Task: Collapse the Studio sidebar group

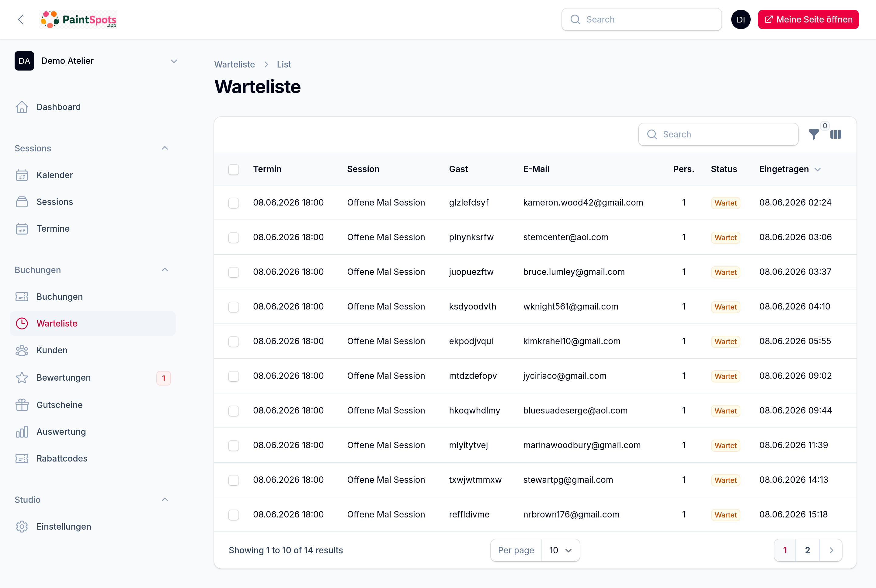Action: [x=165, y=500]
